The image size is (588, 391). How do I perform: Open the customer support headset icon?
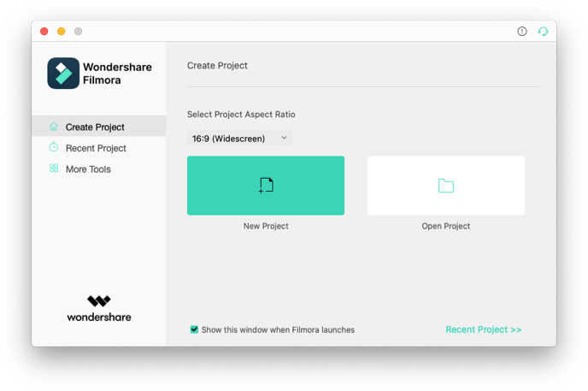point(543,31)
